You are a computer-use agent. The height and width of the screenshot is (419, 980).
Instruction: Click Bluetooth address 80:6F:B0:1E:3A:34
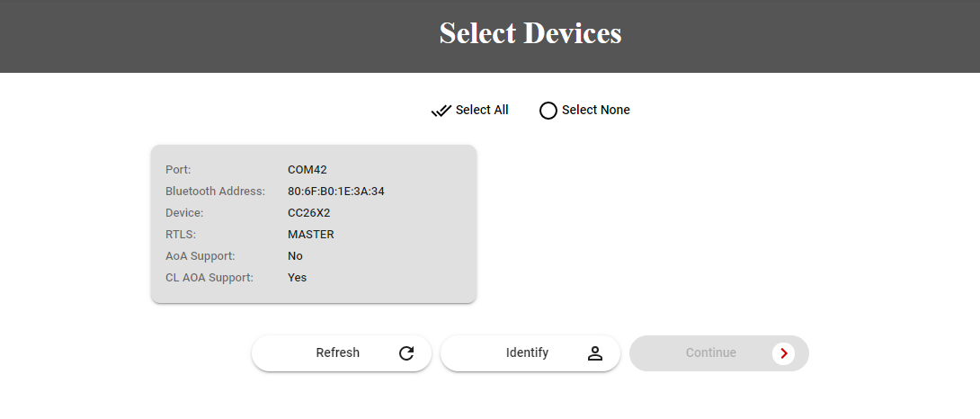pos(336,191)
